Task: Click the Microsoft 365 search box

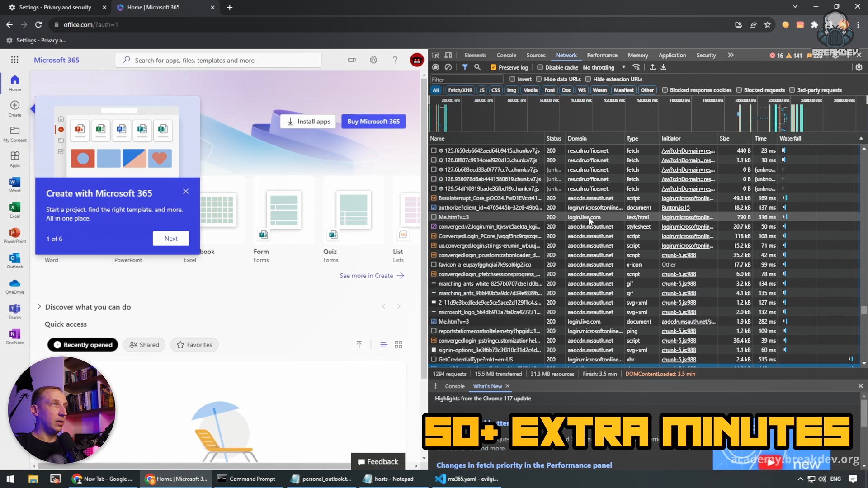Action: tap(218, 60)
